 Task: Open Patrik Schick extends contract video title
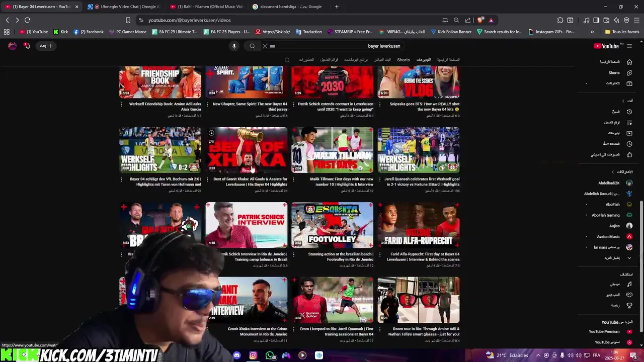click(x=336, y=107)
